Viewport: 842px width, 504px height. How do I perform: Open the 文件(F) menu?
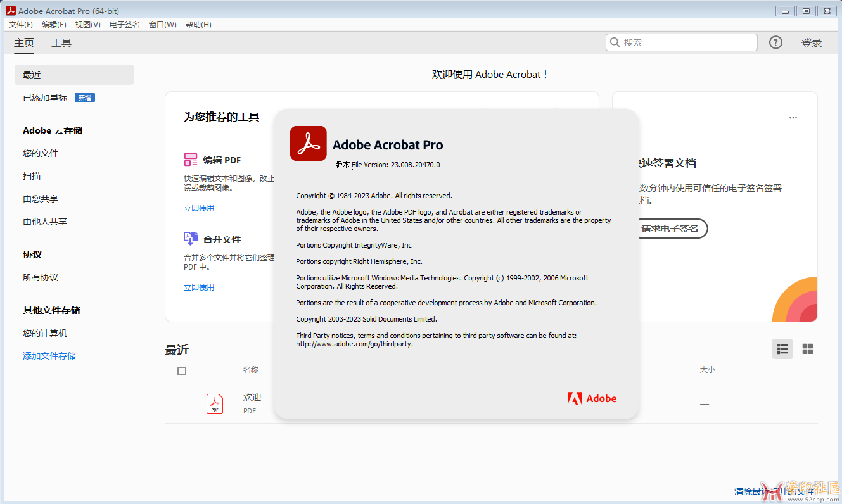tap(21, 25)
